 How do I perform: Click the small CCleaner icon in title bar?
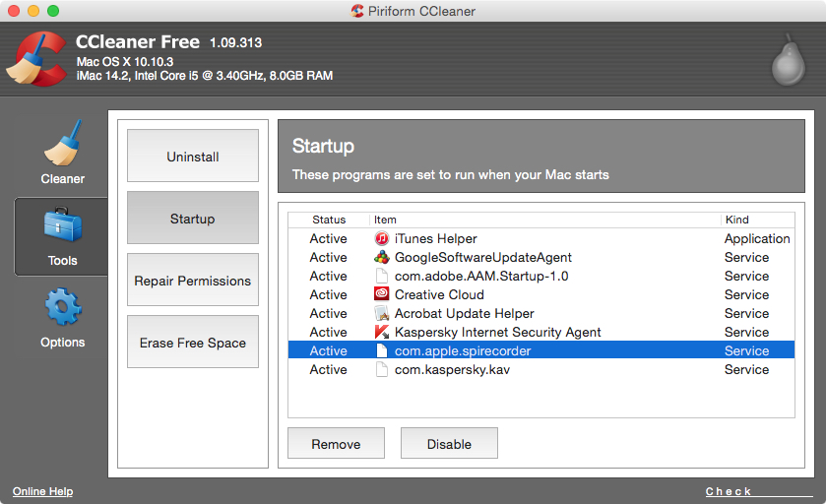[x=357, y=11]
